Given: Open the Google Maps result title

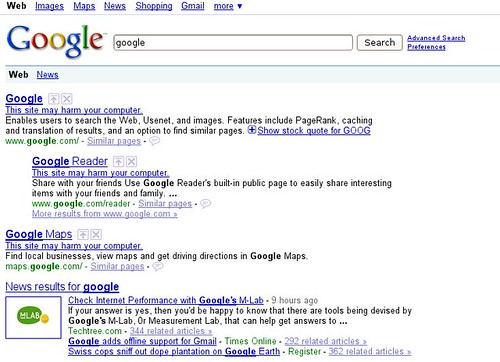Looking at the screenshot, I should tap(39, 234).
